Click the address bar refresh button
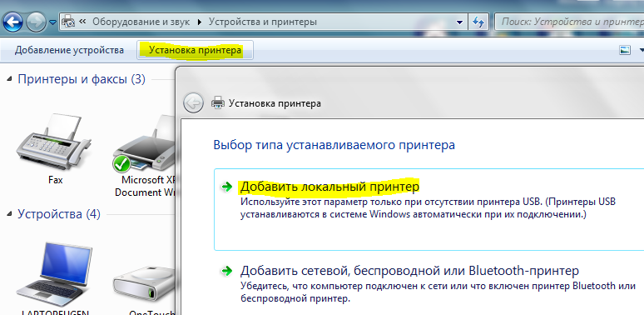The image size is (644, 315). click(478, 22)
